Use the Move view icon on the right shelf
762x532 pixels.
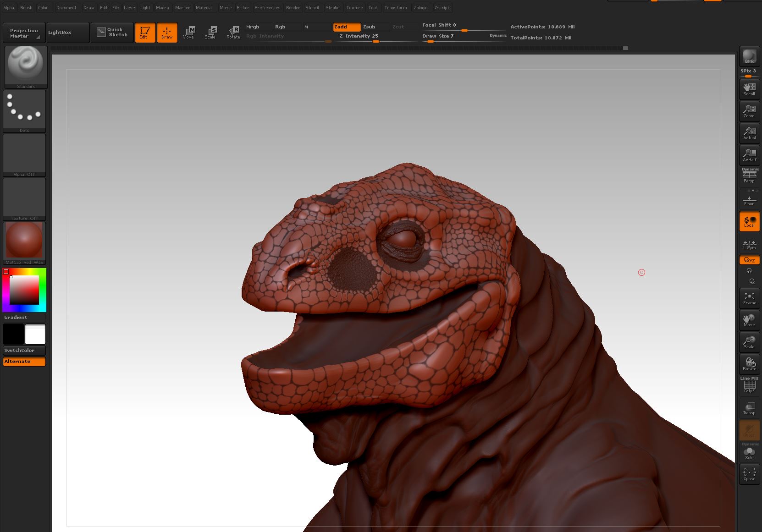pos(749,320)
